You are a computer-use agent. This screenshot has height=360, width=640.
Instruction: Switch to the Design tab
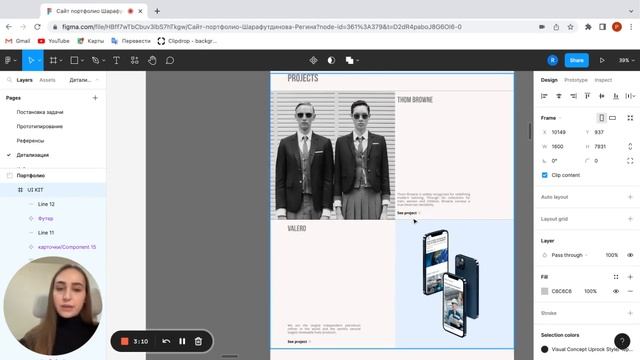click(549, 80)
